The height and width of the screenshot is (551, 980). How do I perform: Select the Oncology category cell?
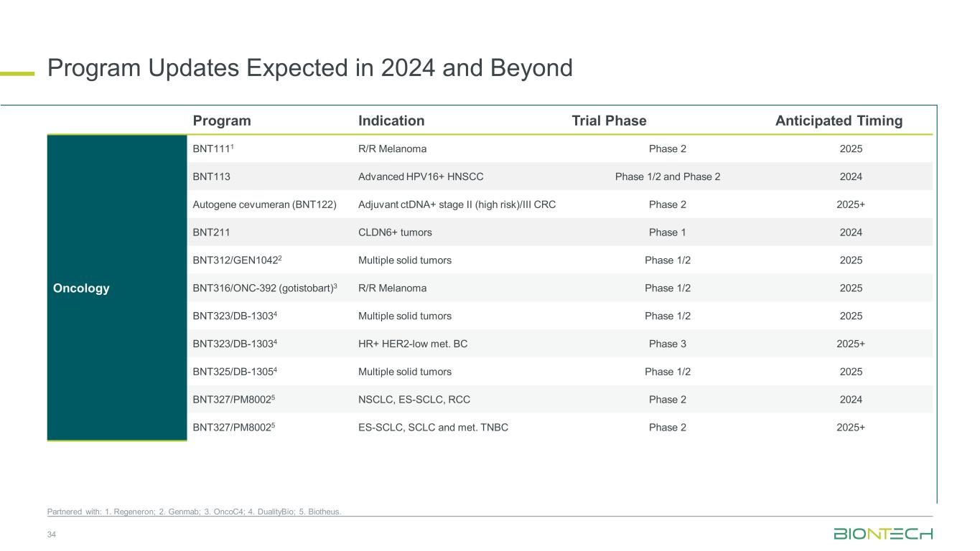[81, 288]
